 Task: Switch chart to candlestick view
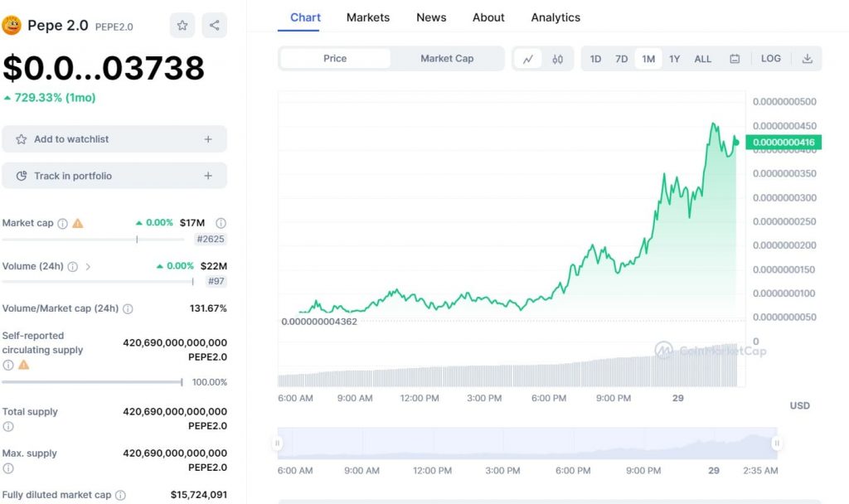click(557, 58)
